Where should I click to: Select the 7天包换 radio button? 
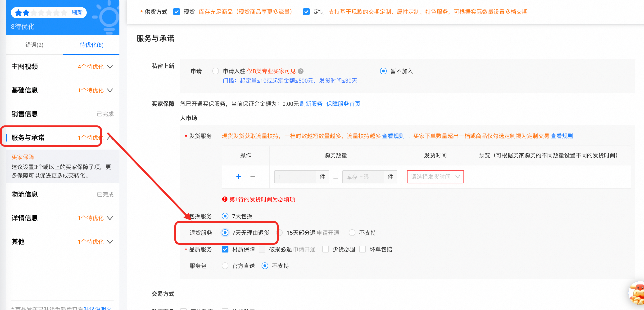225,216
